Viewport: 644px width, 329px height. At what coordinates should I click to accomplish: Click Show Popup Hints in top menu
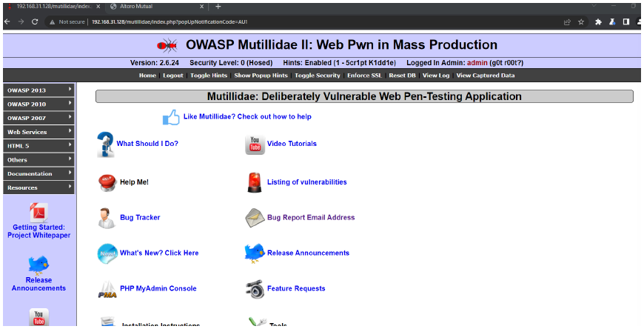click(x=261, y=76)
